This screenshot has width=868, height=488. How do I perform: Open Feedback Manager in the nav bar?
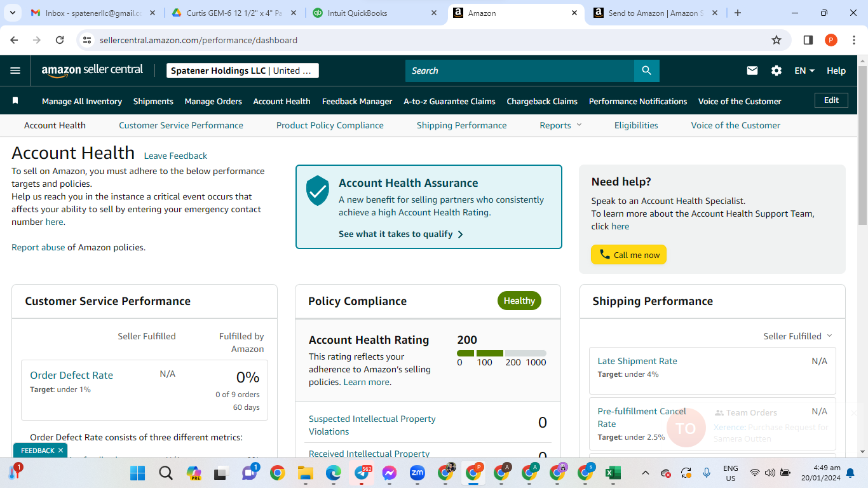click(357, 101)
